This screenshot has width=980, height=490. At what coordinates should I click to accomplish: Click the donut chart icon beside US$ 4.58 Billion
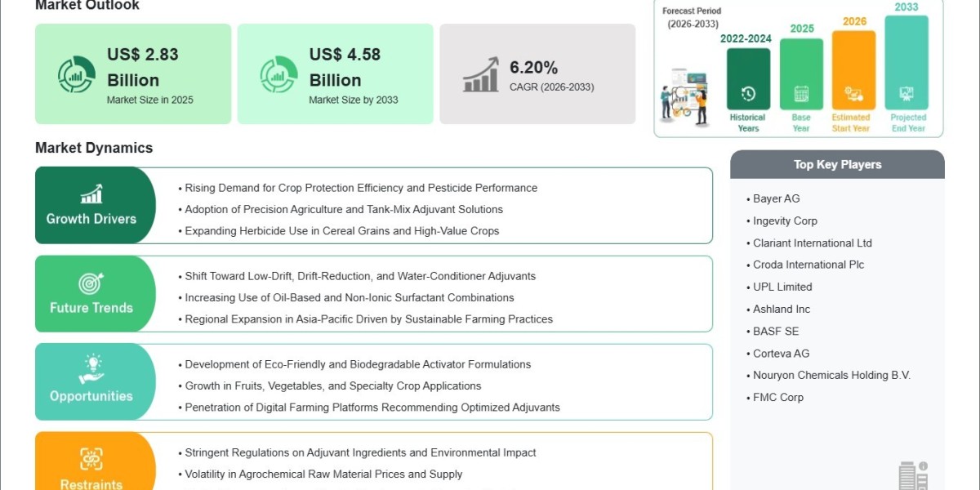point(278,74)
